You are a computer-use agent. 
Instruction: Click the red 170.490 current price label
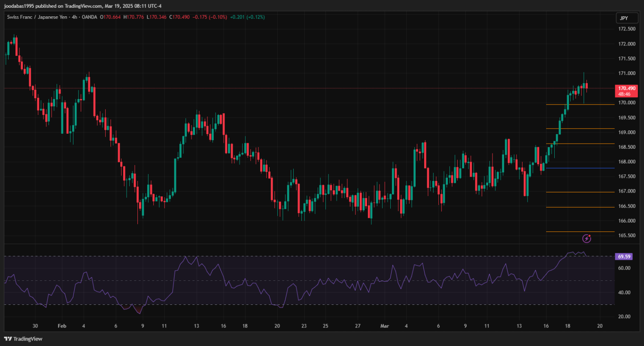point(626,88)
